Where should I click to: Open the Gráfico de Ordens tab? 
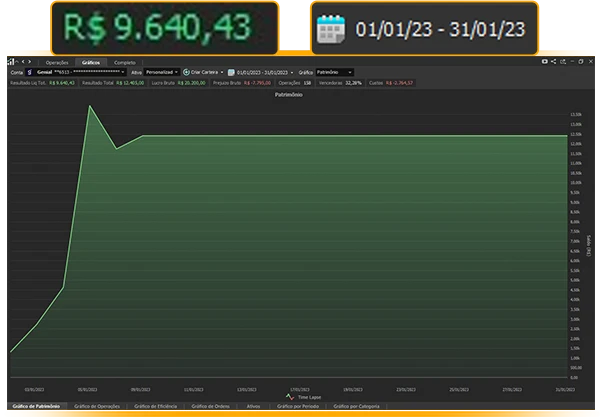[x=210, y=406]
